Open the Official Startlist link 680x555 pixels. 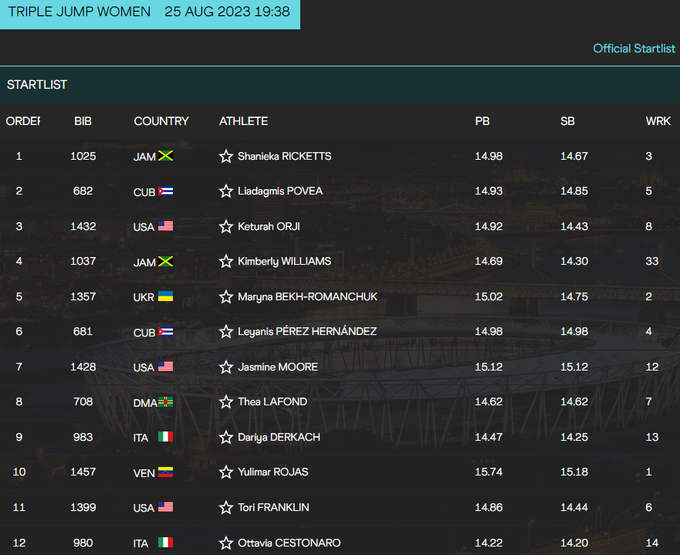[x=633, y=48]
